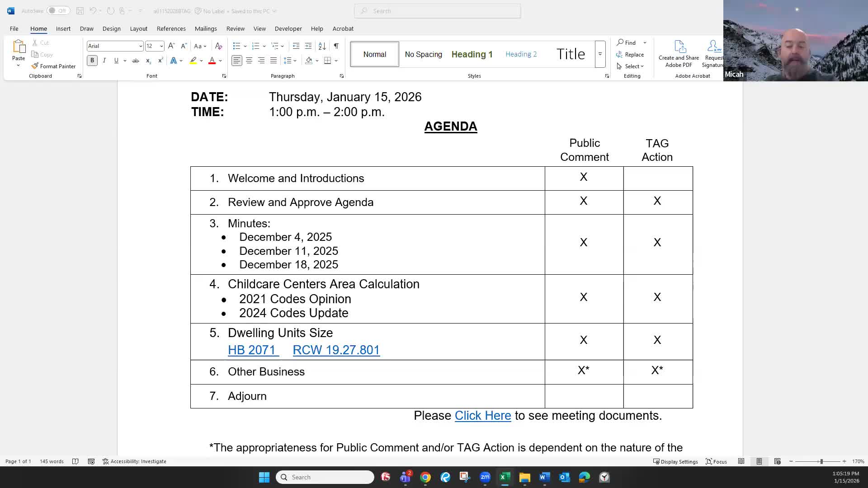Open the font color dropdown arrow

click(219, 60)
